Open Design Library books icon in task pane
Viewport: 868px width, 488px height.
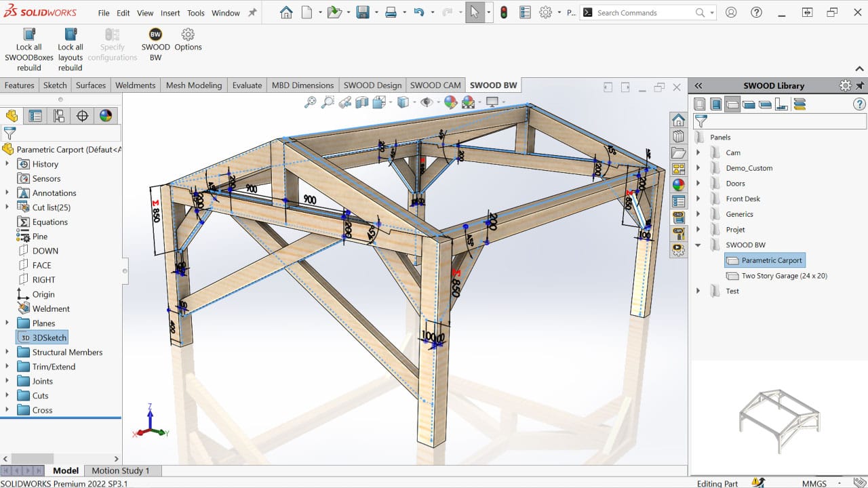point(678,136)
